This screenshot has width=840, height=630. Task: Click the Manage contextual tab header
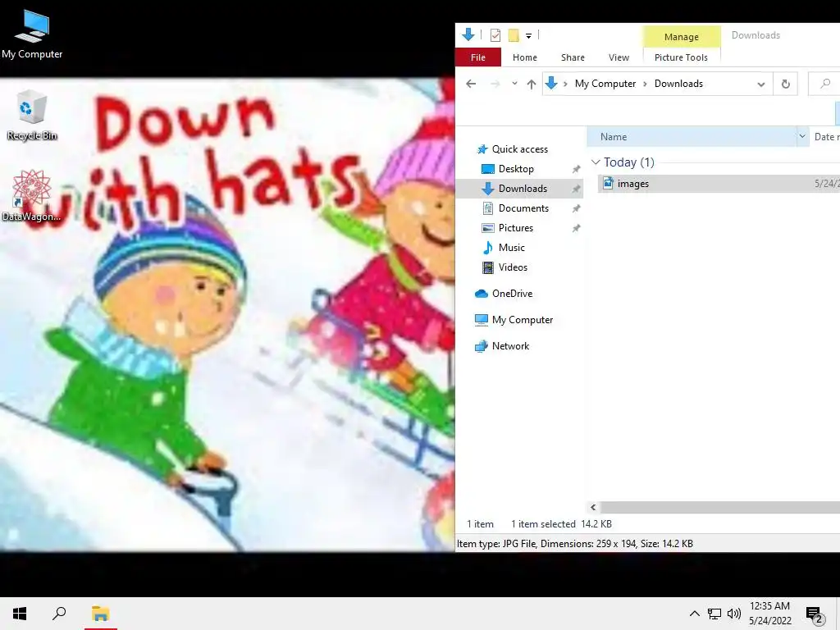coord(682,37)
